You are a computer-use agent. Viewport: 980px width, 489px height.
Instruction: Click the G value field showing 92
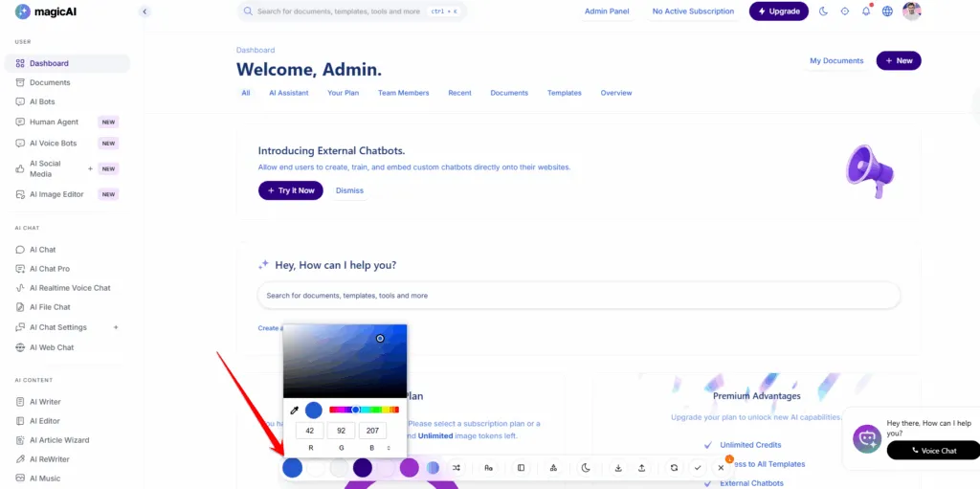click(342, 431)
